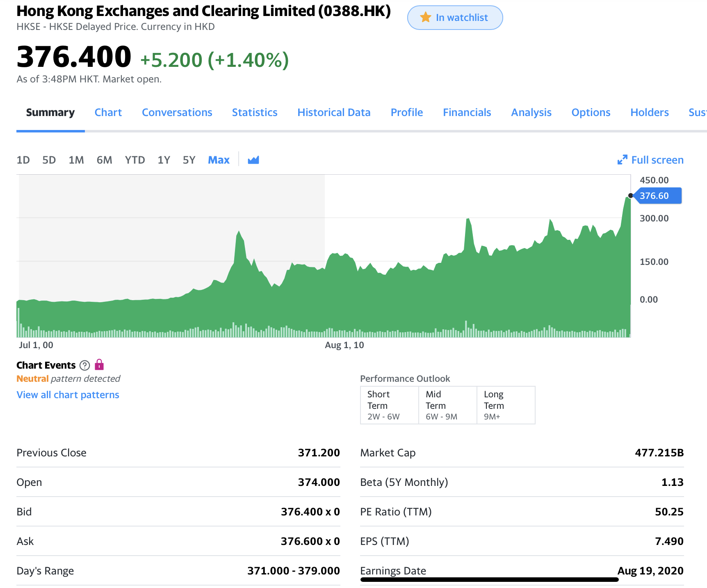This screenshot has height=588, width=707.
Task: Click the Full screen expand arrows icon
Action: [x=622, y=160]
